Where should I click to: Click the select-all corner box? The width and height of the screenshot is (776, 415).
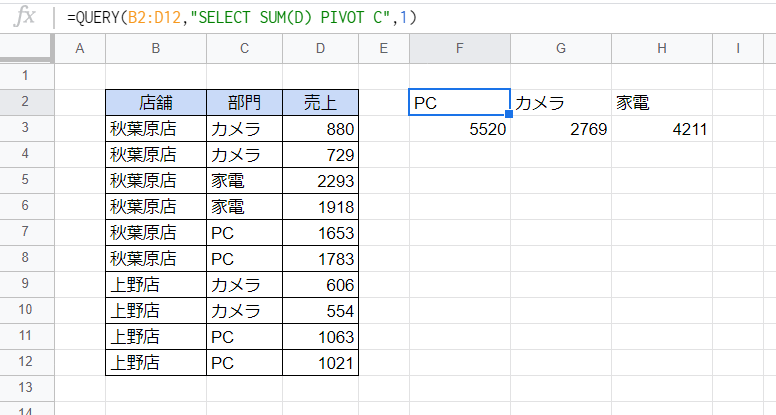(x=26, y=48)
